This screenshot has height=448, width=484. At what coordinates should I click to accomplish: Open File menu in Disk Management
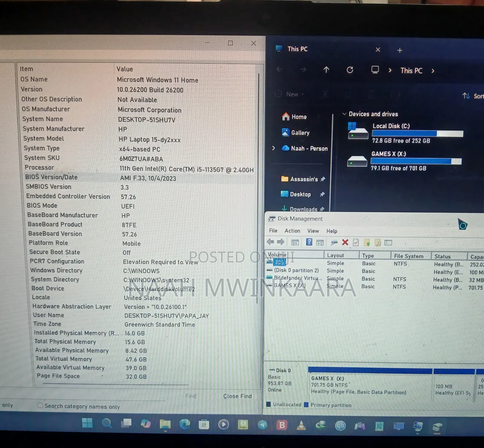[273, 231]
